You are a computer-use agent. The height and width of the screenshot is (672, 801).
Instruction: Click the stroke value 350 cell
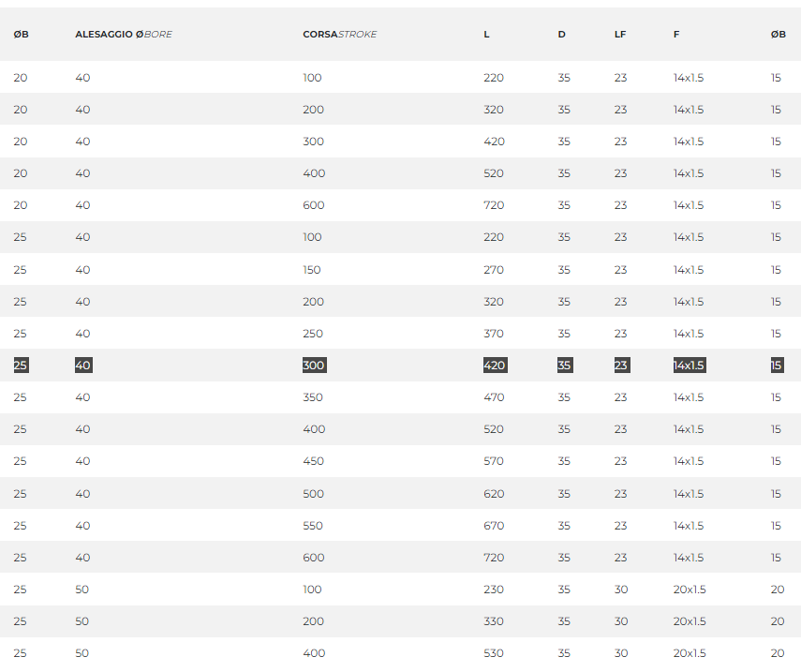313,397
